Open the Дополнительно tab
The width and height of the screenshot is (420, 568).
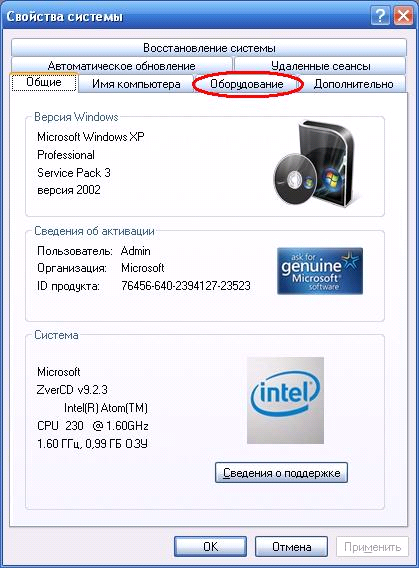[353, 84]
